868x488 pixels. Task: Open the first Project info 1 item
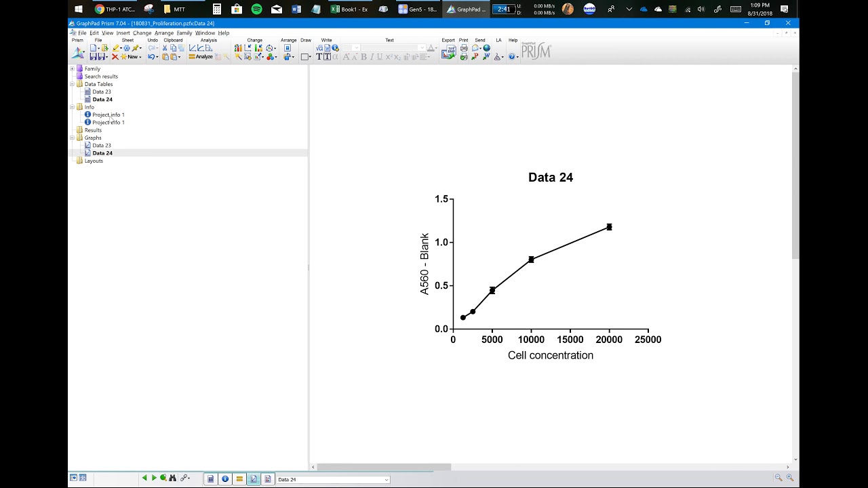pos(108,115)
